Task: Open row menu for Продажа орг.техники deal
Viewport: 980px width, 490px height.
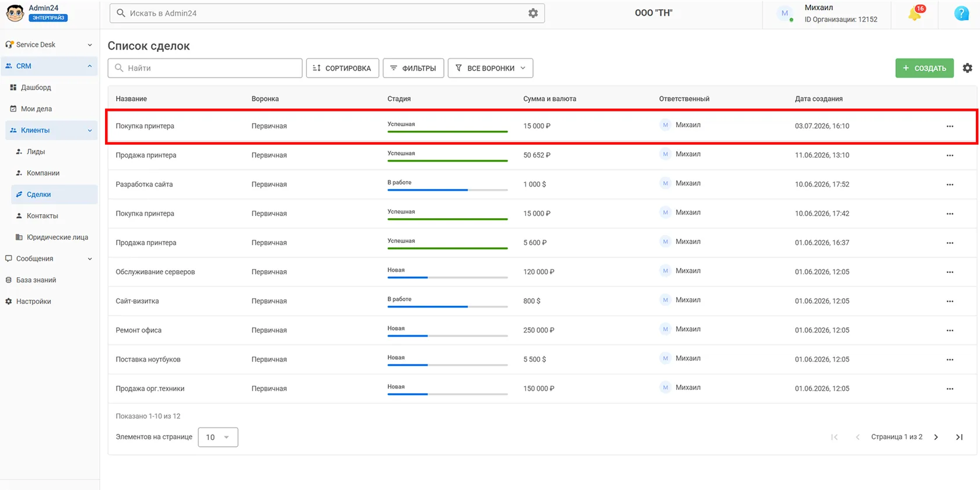Action: [950, 388]
